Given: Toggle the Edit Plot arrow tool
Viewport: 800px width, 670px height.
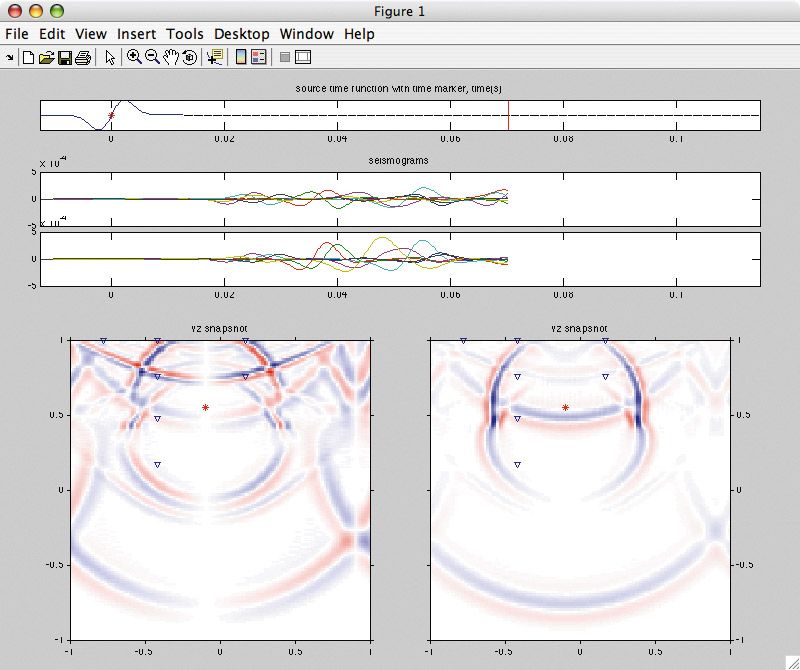Looking at the screenshot, I should tap(110, 57).
